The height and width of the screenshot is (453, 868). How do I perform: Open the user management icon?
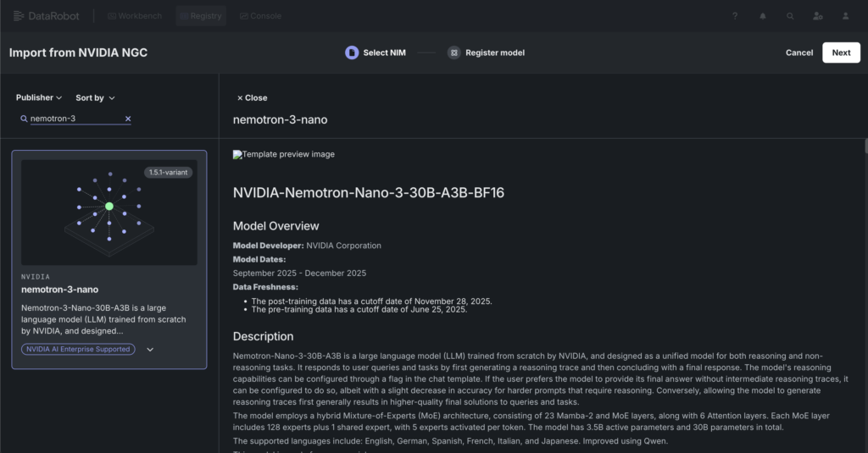click(817, 16)
